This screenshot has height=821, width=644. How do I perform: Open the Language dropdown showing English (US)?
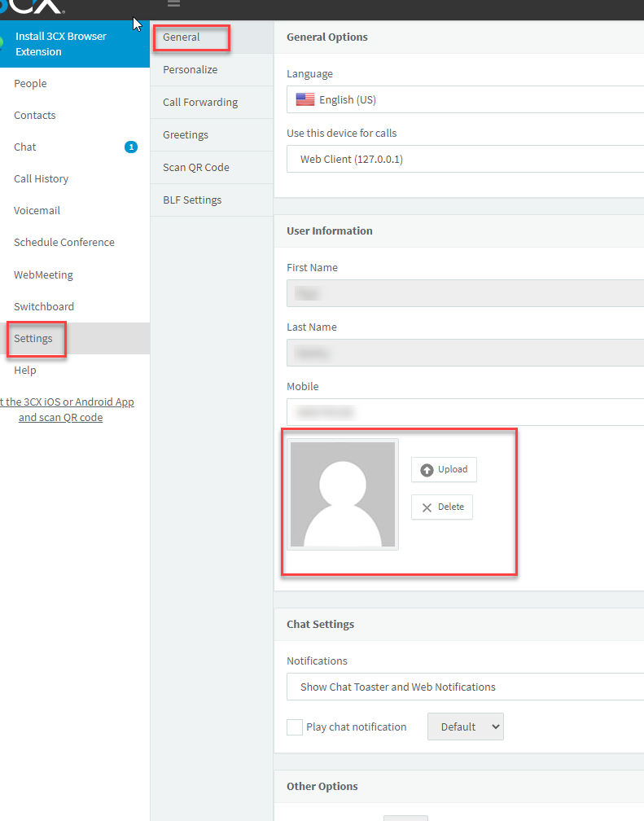[465, 99]
